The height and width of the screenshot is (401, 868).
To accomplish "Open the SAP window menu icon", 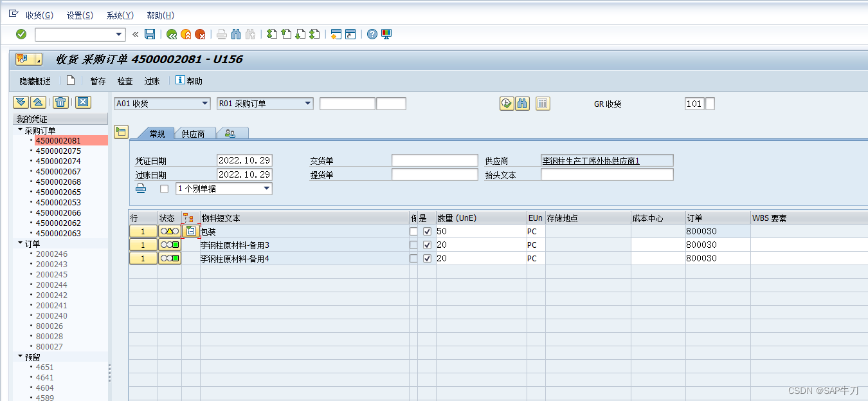I will [x=14, y=14].
